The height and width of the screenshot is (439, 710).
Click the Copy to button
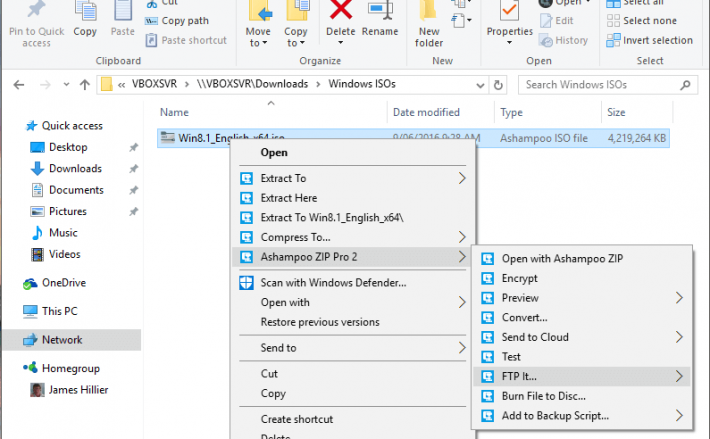296,24
